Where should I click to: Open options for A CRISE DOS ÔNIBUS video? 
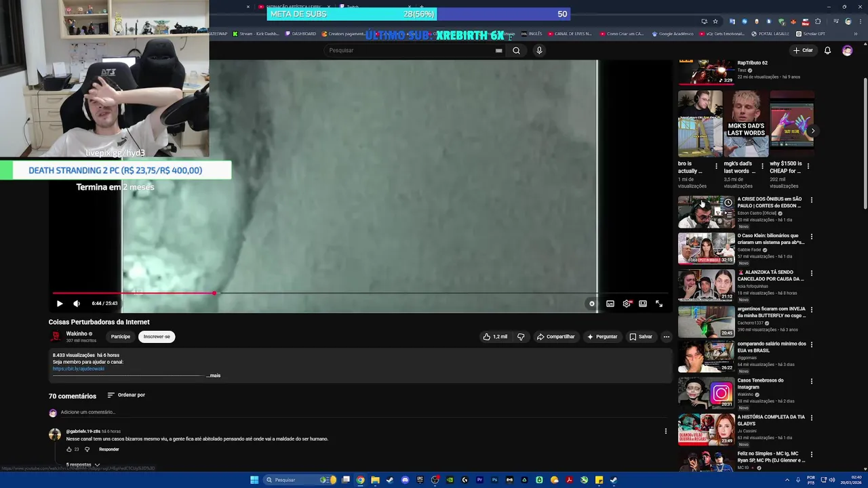811,200
